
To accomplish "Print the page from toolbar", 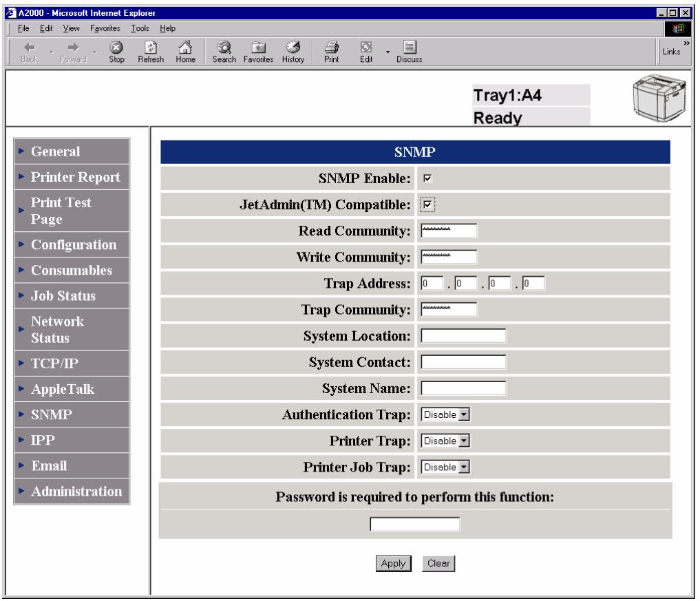I will (331, 52).
